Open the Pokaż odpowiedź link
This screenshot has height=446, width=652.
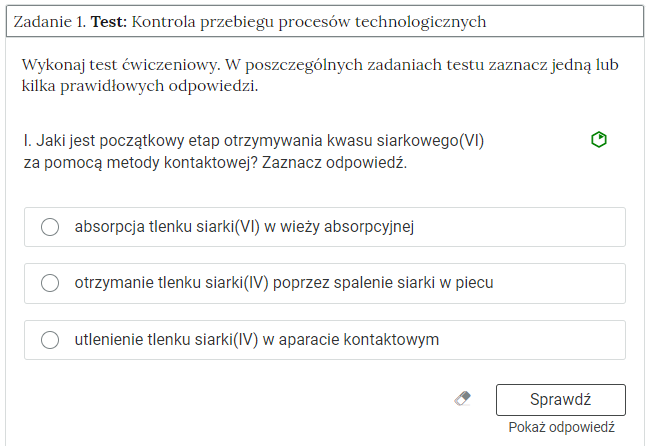(x=561, y=427)
